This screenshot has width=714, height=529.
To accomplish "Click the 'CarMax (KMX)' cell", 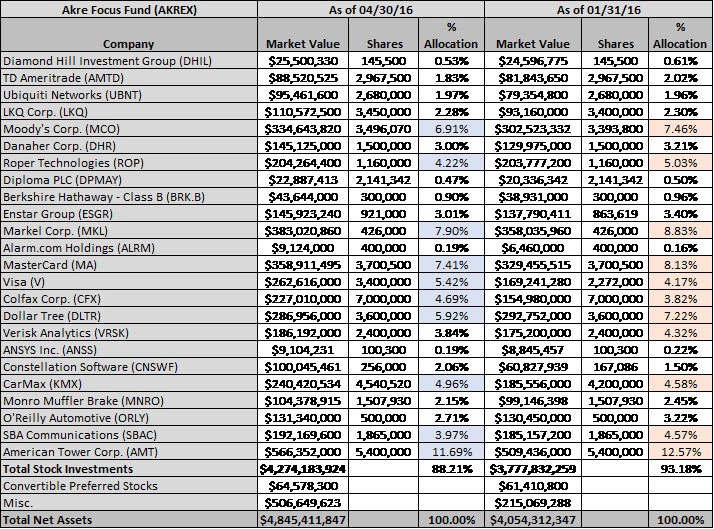I will click(129, 384).
